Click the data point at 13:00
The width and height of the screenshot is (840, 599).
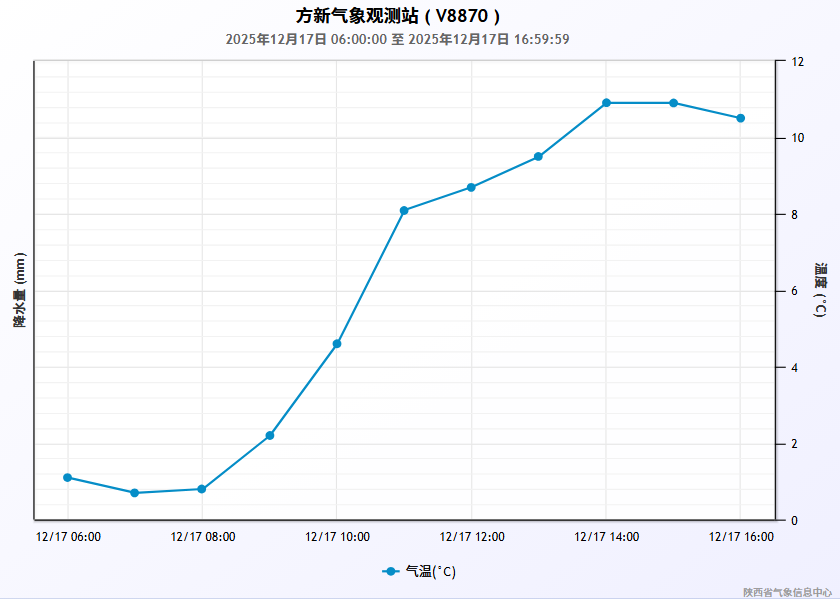538,157
